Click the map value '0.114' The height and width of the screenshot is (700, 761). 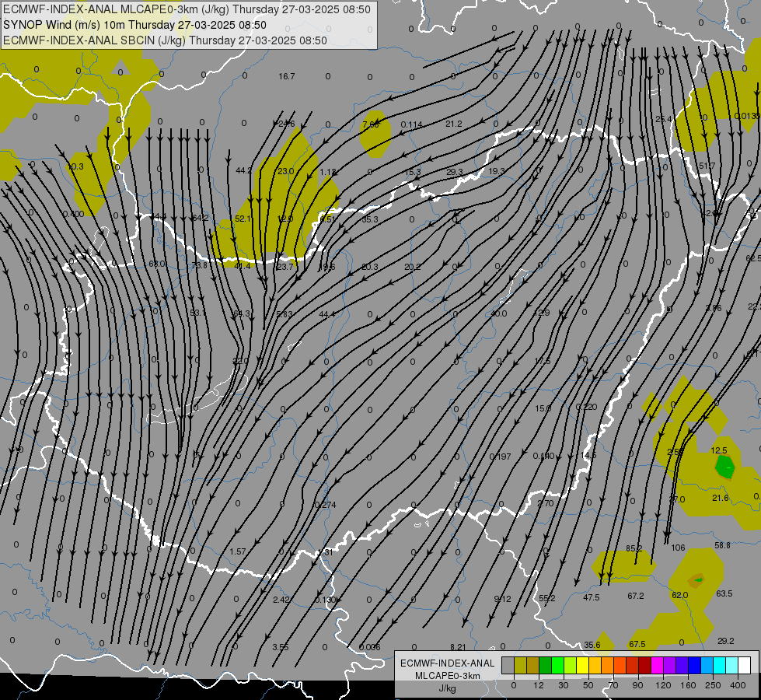[411, 124]
